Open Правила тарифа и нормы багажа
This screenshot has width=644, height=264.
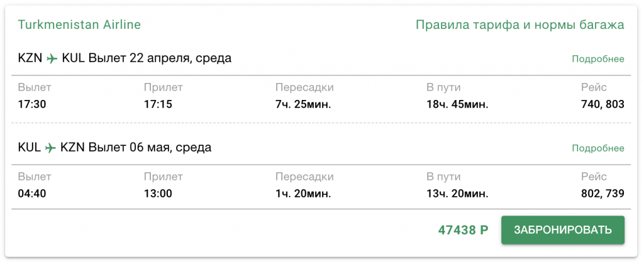pos(519,25)
